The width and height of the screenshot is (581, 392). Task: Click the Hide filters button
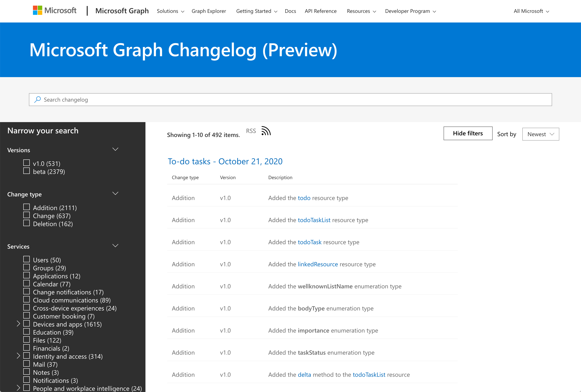point(468,133)
